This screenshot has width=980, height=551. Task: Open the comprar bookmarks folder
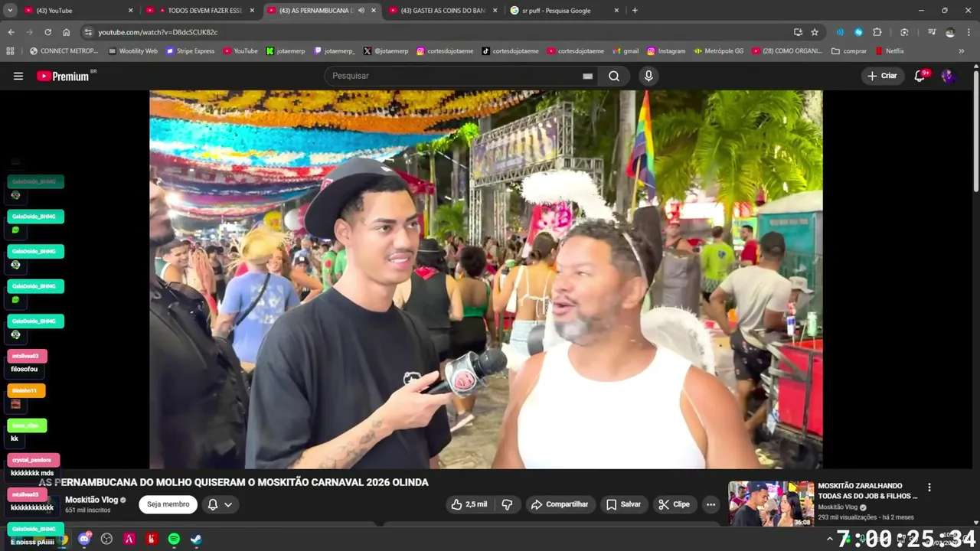849,51
